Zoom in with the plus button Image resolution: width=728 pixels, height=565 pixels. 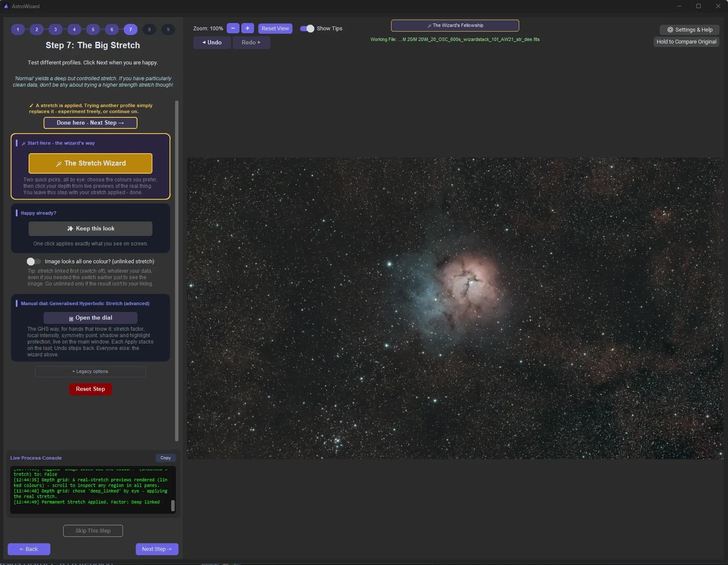click(248, 28)
